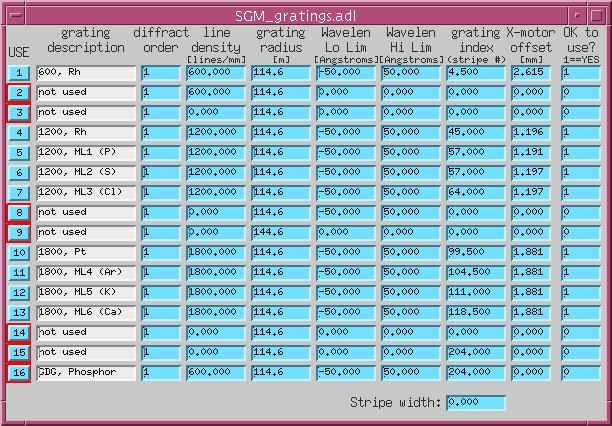This screenshot has height=426, width=612.
Task: Click grating radius field showing 144.6
Action: [281, 233]
